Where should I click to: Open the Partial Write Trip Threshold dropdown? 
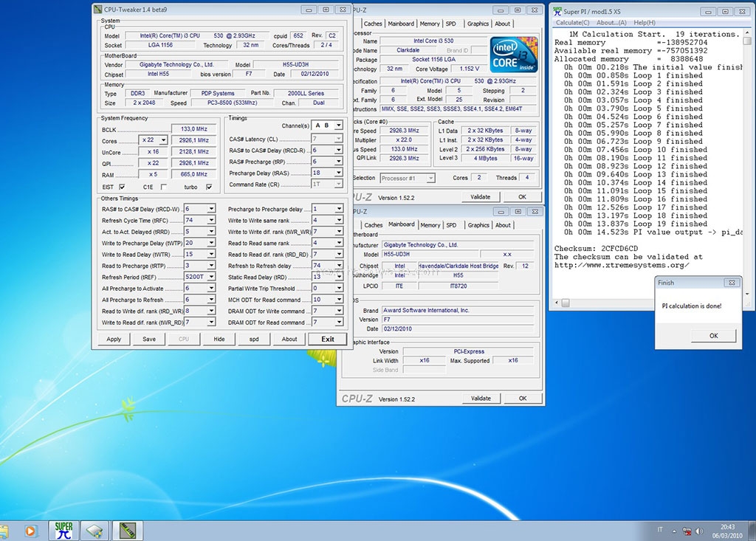[339, 289]
